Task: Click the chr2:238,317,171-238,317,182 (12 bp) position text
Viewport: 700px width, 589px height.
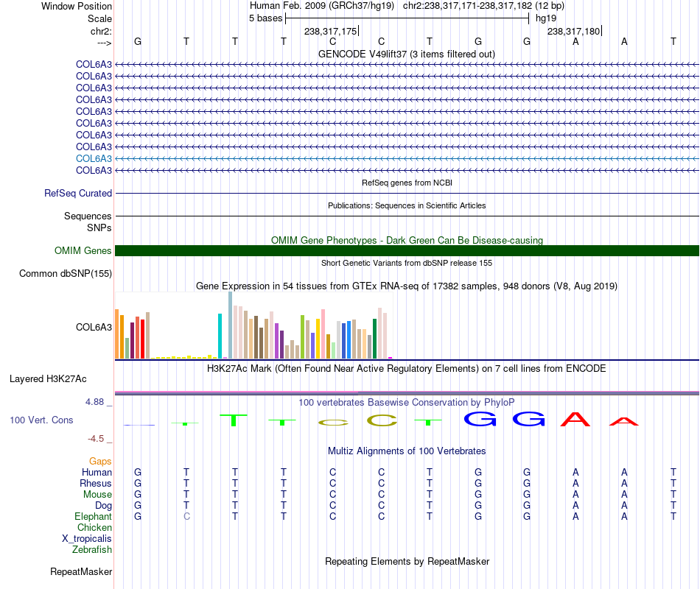Action: (483, 6)
